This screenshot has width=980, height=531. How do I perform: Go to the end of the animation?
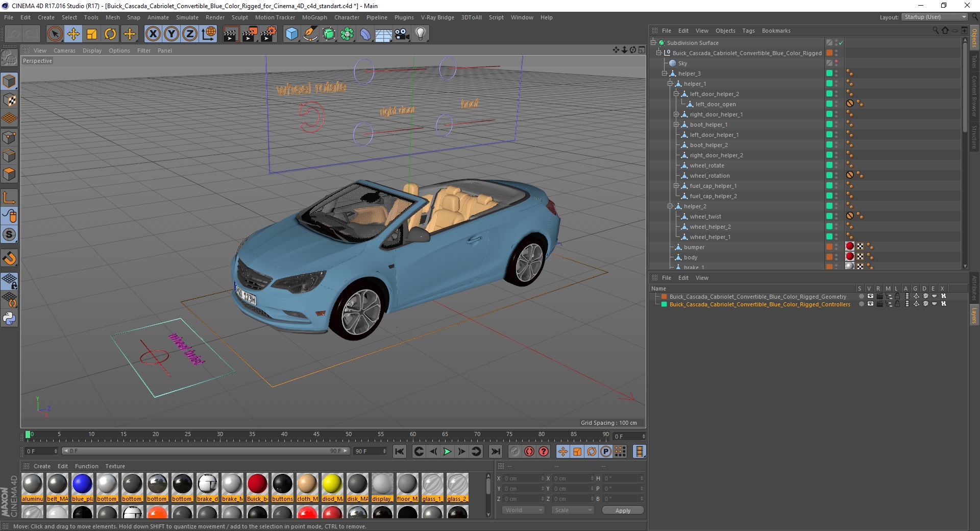(x=495, y=451)
